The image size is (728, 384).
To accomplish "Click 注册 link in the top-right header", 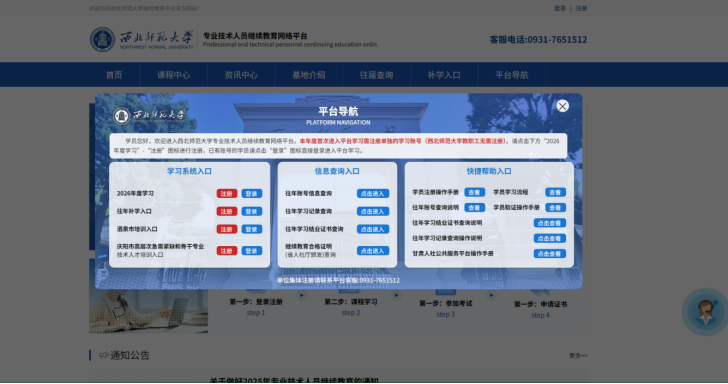I will pyautogui.click(x=581, y=8).
